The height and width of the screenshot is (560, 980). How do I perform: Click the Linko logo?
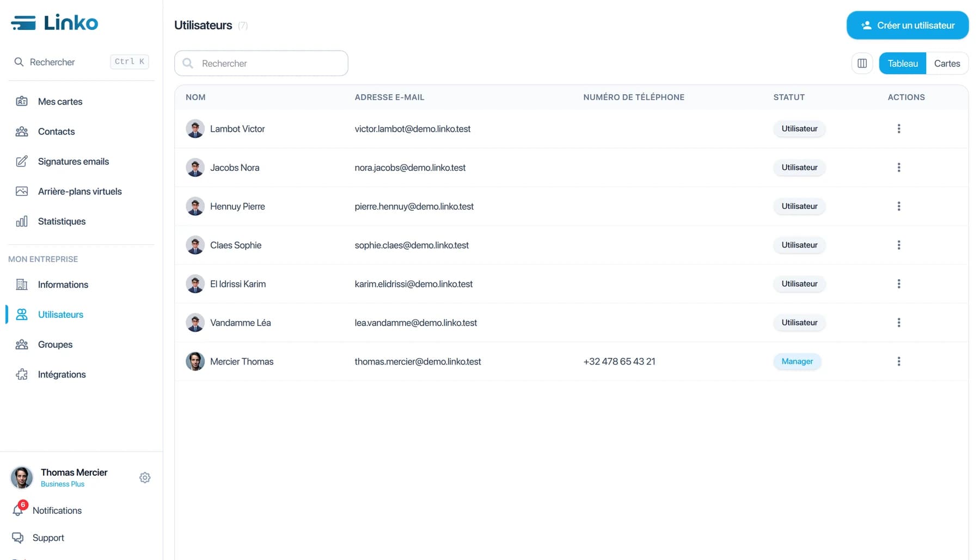point(54,23)
